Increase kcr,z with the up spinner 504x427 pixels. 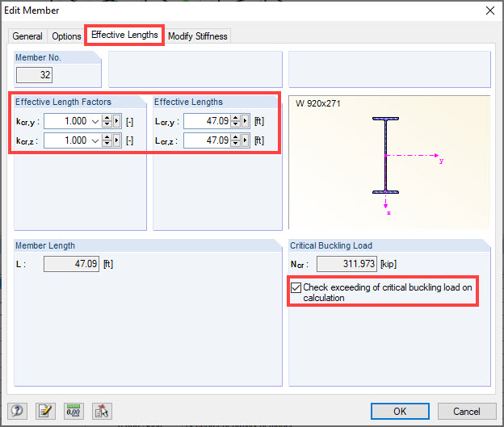(x=107, y=137)
